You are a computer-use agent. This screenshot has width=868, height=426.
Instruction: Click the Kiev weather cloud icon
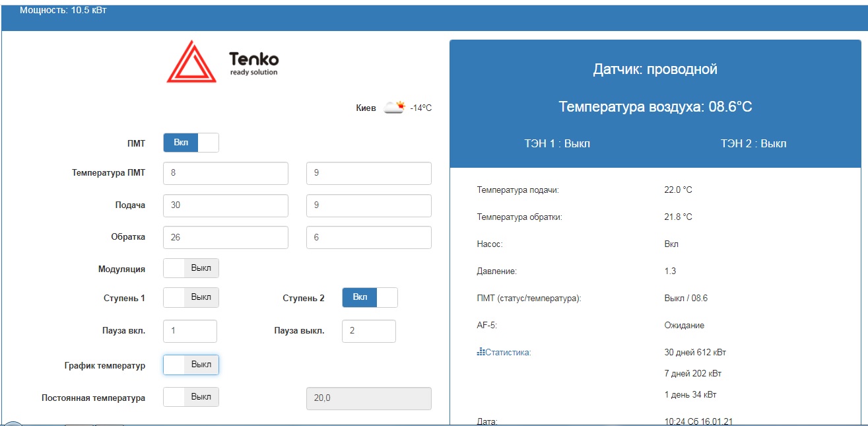pos(395,107)
